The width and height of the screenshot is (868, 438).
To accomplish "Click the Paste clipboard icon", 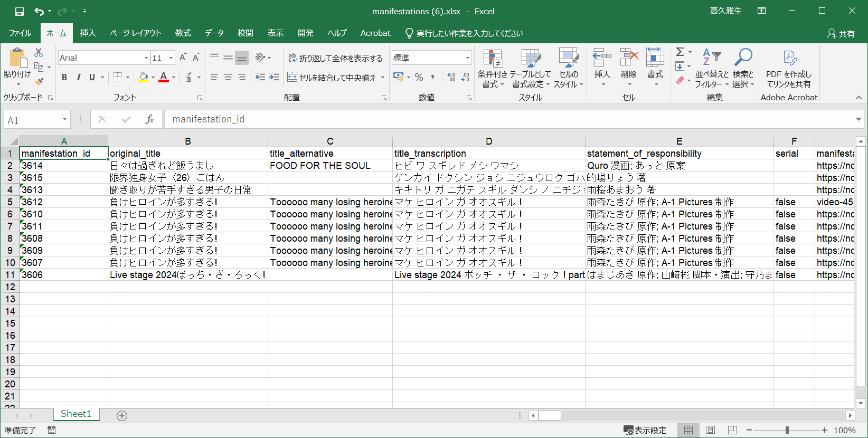I will pos(17,58).
